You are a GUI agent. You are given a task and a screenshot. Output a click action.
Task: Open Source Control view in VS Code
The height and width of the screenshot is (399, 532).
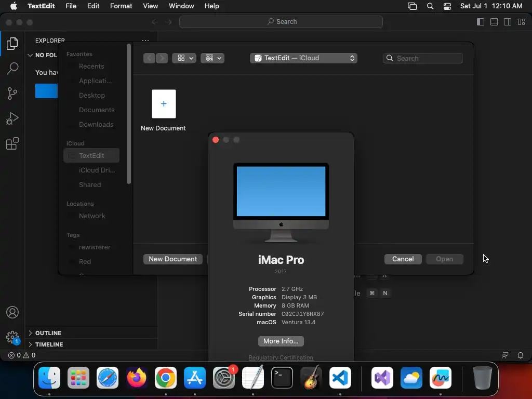(12, 94)
